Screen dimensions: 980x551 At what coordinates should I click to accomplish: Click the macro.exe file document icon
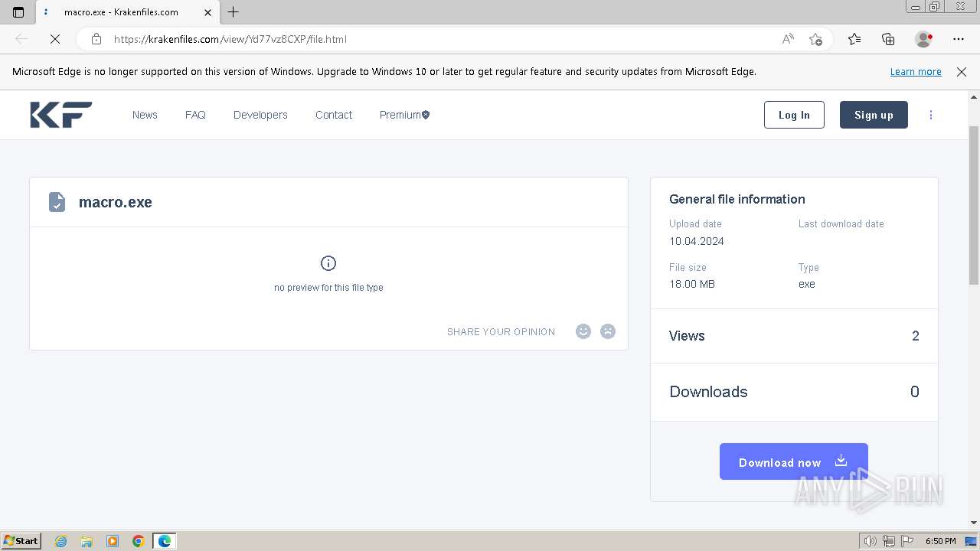click(x=57, y=202)
